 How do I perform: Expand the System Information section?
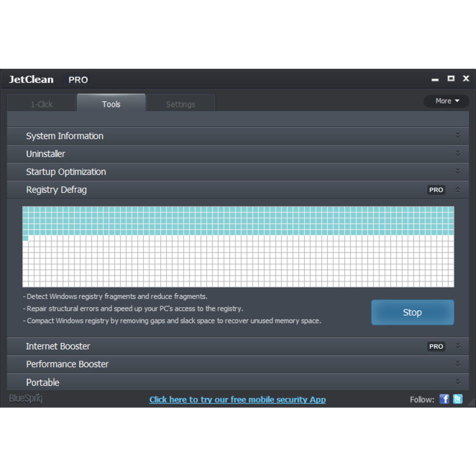[x=458, y=136]
